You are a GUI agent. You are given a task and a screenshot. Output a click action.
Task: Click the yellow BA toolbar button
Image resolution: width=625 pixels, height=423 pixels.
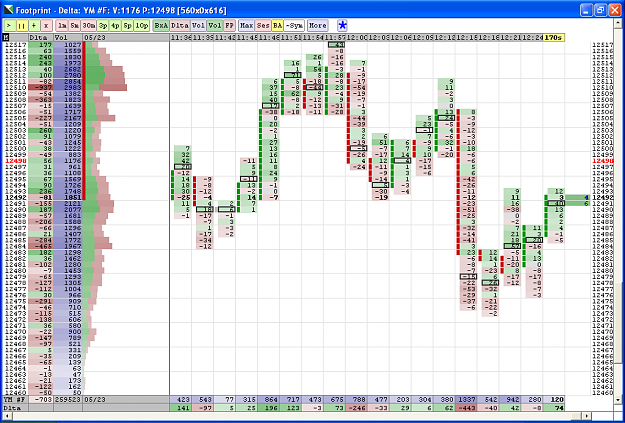[277, 26]
